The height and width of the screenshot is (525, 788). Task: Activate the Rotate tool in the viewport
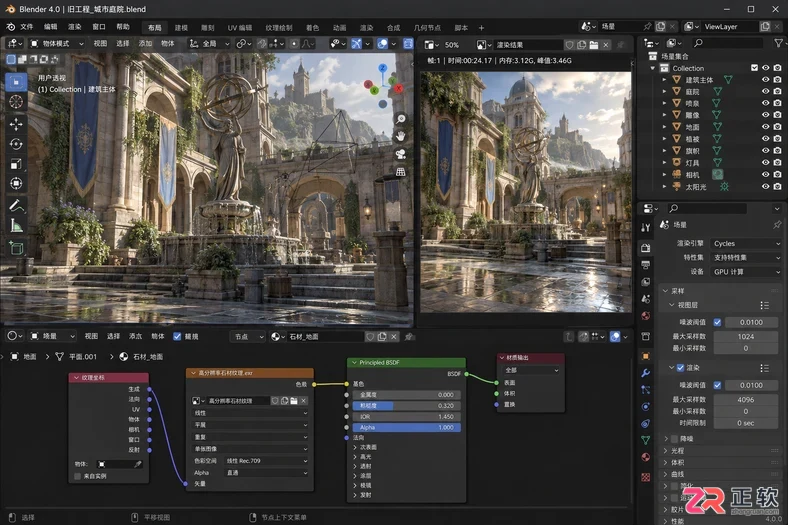16,144
